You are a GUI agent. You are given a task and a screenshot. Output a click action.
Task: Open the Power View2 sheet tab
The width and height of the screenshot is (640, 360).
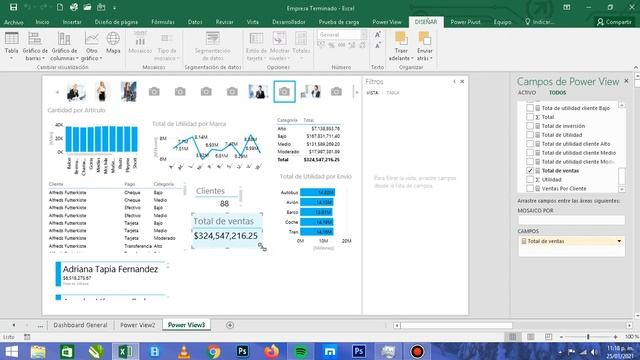click(x=138, y=325)
